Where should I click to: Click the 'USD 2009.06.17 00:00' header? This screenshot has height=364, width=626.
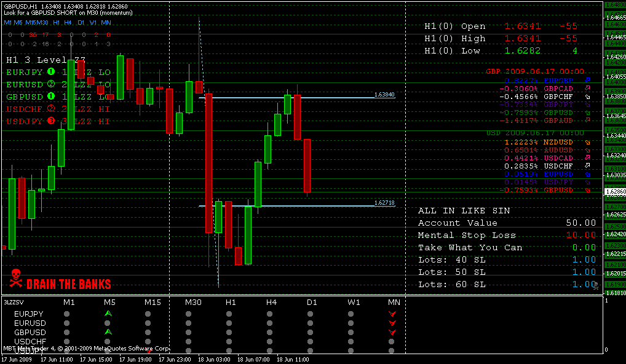click(534, 133)
